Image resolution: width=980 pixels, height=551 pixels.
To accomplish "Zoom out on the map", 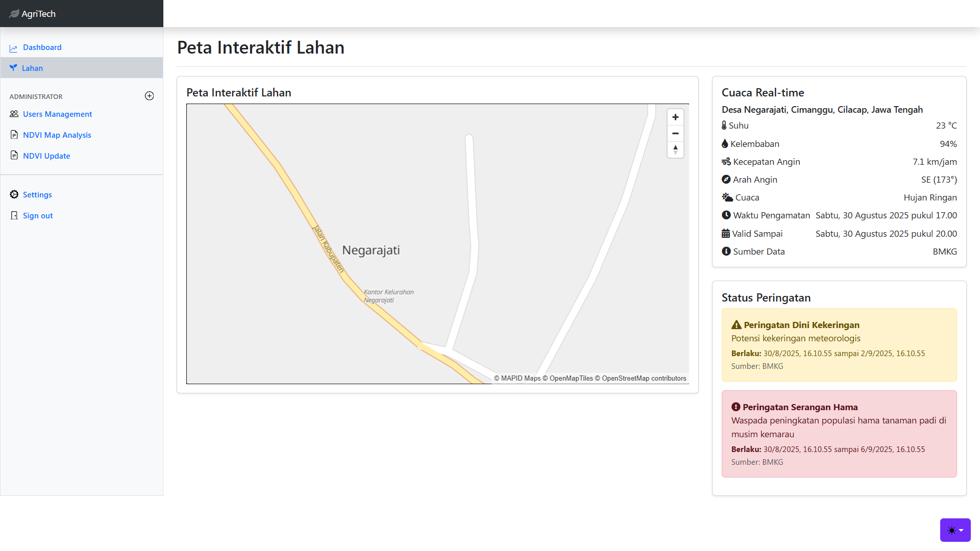I will pos(675,134).
